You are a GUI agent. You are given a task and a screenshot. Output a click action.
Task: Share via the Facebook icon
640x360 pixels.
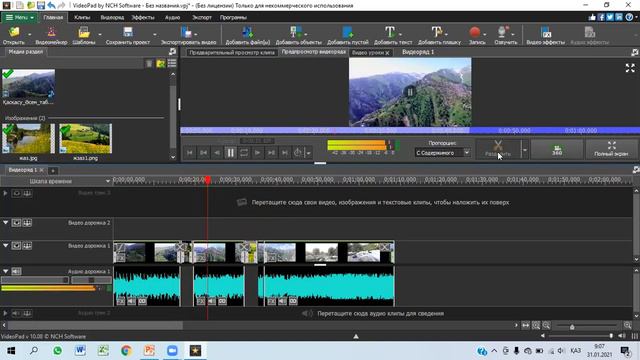(601, 17)
